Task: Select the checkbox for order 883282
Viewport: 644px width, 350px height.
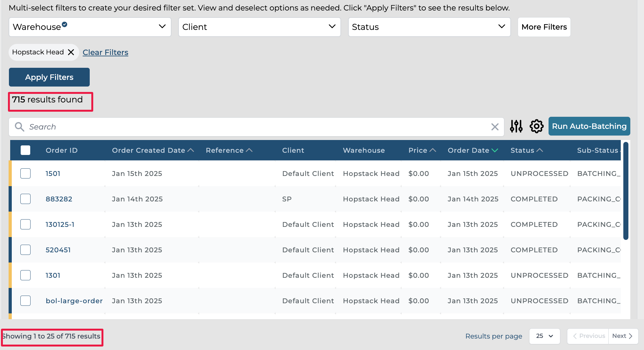Action: (25, 199)
